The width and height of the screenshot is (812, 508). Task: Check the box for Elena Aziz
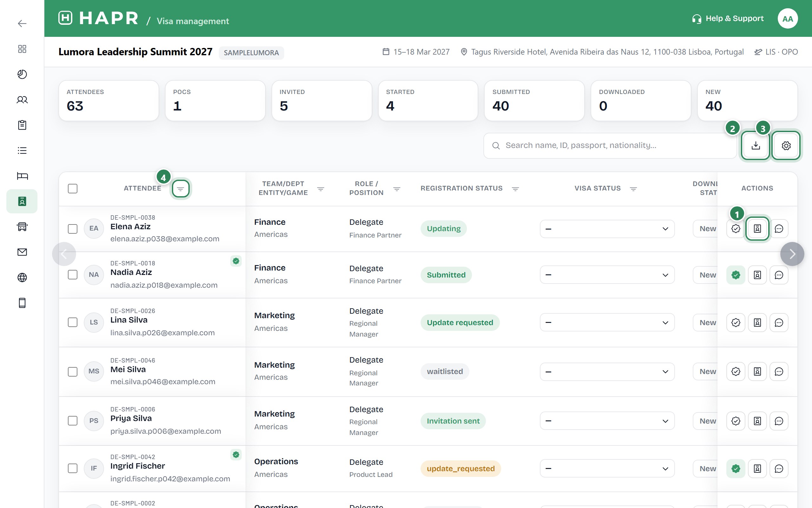click(x=72, y=229)
